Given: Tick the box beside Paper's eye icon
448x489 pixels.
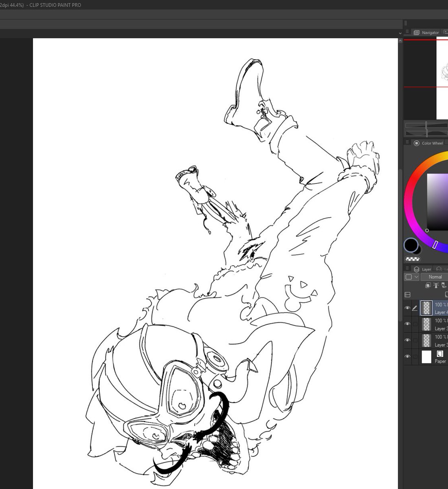Looking at the screenshot, I should (x=415, y=357).
